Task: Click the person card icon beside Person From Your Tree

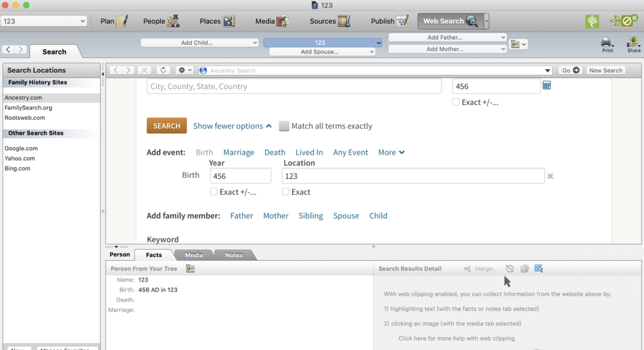Action: [x=190, y=269]
